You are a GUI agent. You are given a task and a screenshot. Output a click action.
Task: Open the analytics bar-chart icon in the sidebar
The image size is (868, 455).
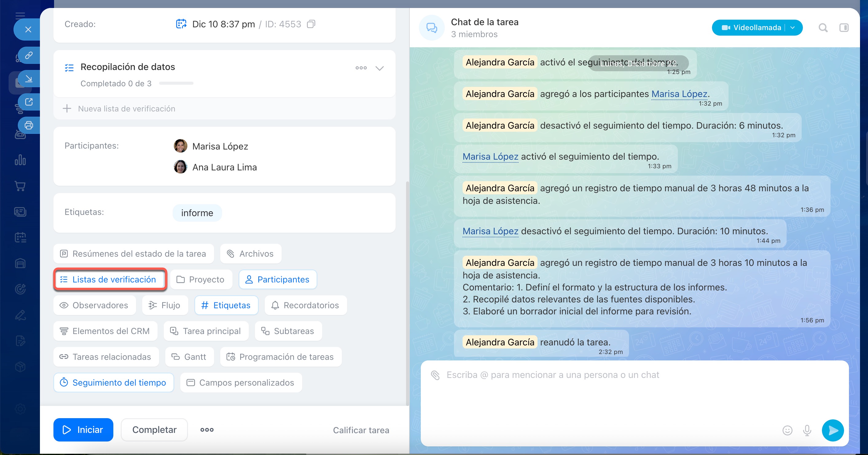20,161
